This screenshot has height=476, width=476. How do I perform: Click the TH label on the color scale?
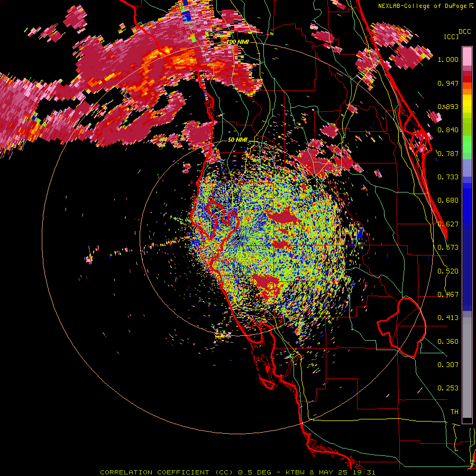454,412
